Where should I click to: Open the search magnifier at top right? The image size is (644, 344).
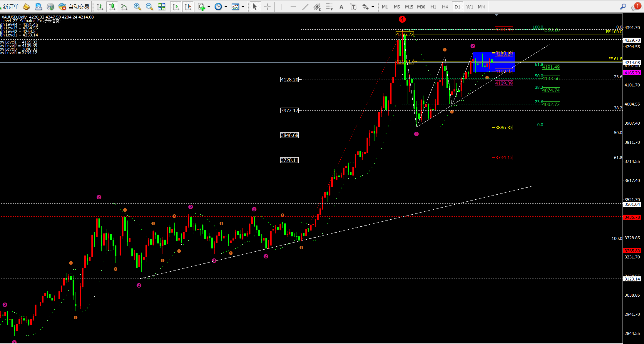[623, 6]
